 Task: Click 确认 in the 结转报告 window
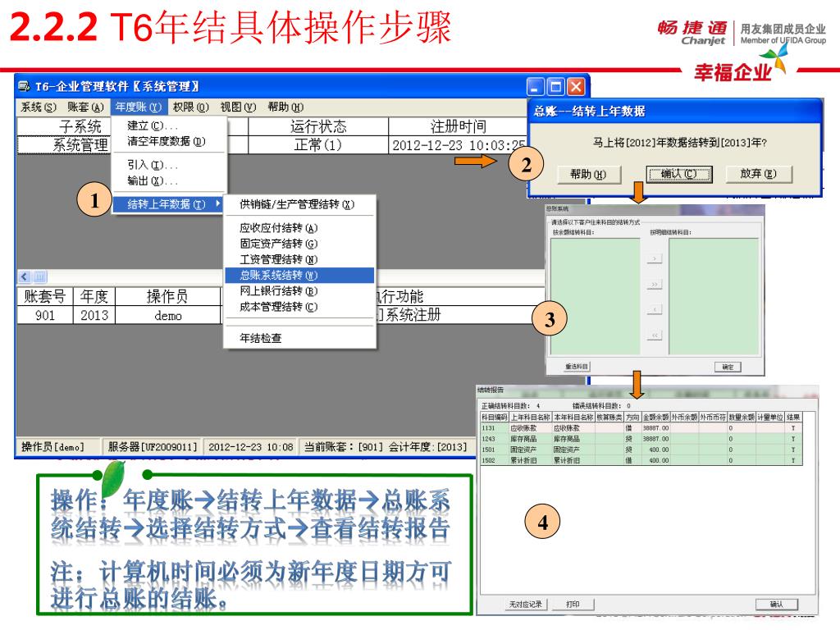(776, 605)
